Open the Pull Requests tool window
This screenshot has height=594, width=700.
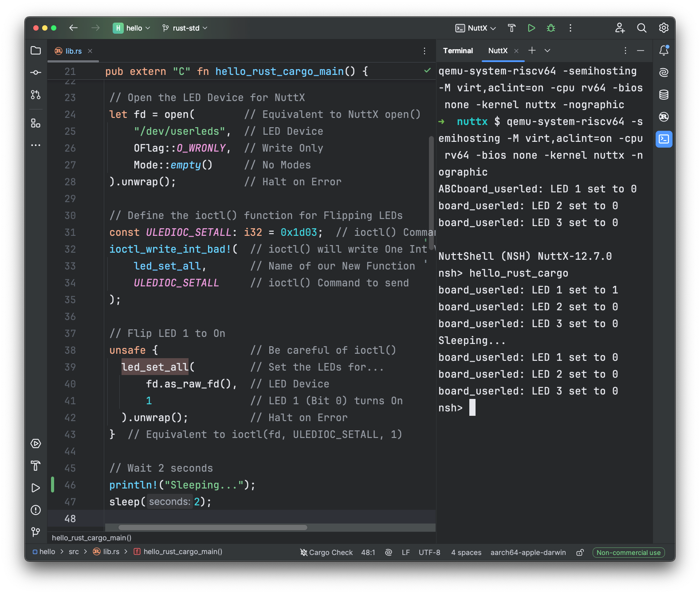tap(36, 94)
